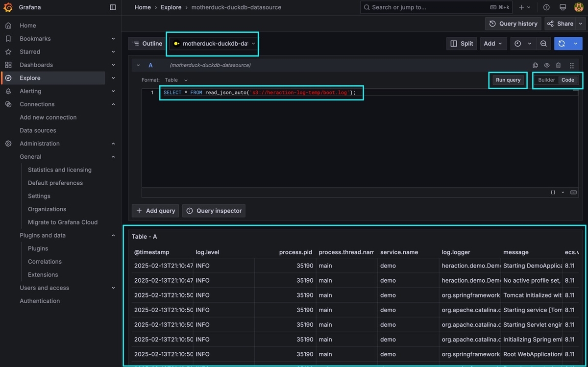Click the Administration gear icon in the sidebar
The height and width of the screenshot is (367, 588).
click(8, 144)
